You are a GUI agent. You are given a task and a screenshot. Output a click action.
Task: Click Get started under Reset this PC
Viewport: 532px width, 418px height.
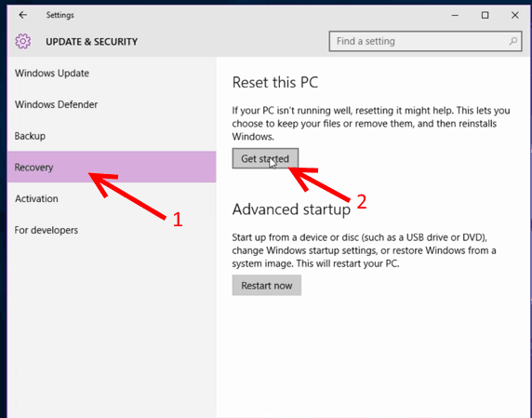click(x=265, y=158)
